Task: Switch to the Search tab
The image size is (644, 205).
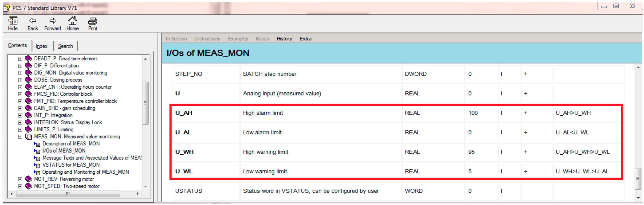Action: click(x=65, y=46)
